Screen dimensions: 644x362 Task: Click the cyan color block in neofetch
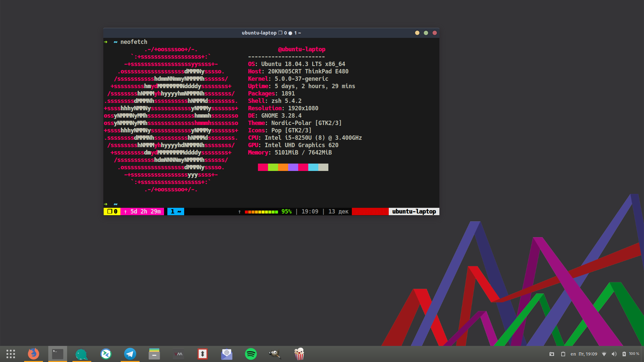(313, 167)
